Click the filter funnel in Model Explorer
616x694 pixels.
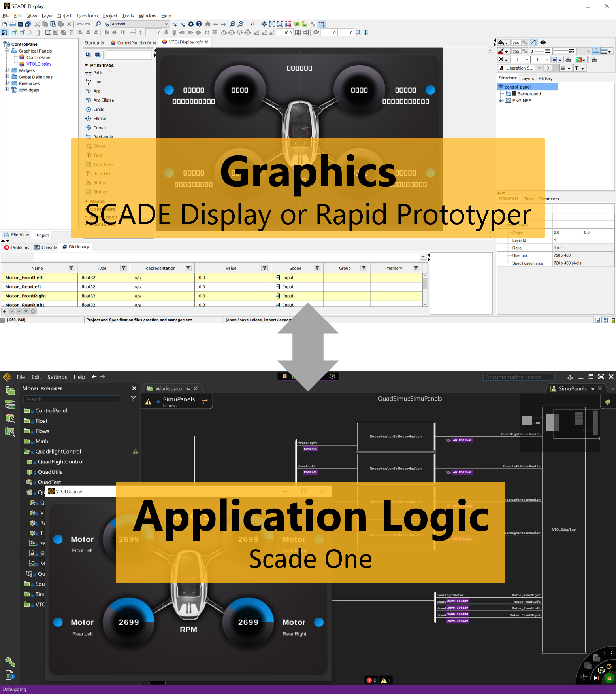134,399
